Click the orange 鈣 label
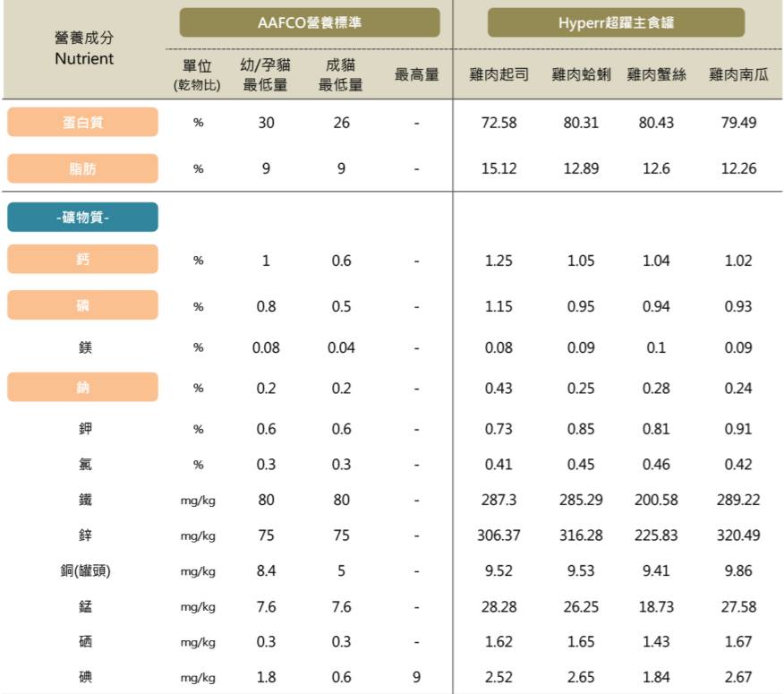This screenshot has width=784, height=694. [x=82, y=259]
